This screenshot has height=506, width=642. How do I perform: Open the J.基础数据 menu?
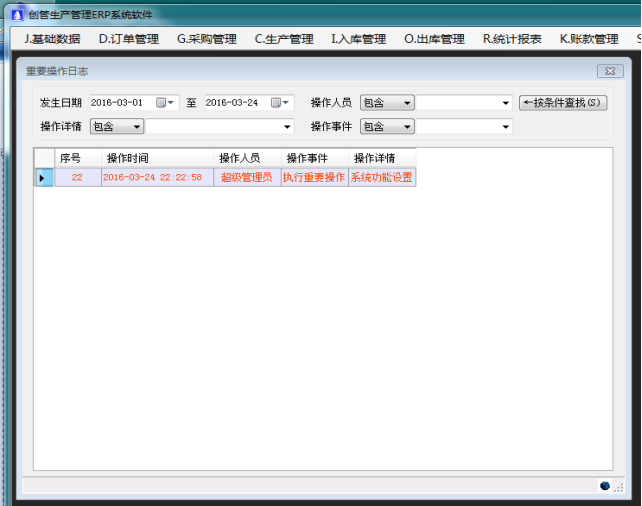click(x=52, y=39)
